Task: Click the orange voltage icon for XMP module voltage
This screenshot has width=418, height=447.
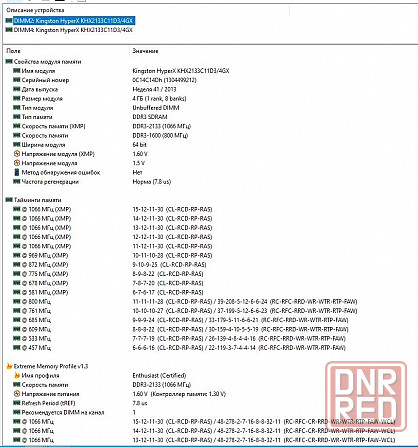Action: 17,154
